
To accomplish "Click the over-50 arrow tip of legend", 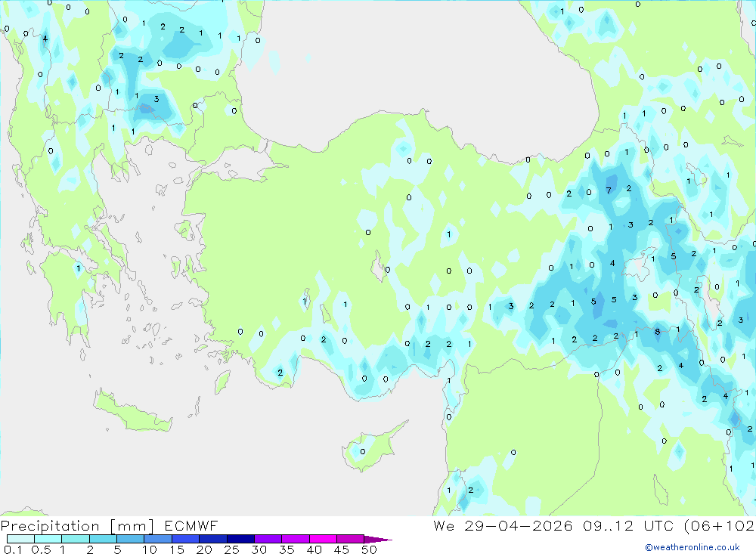I will (377, 540).
